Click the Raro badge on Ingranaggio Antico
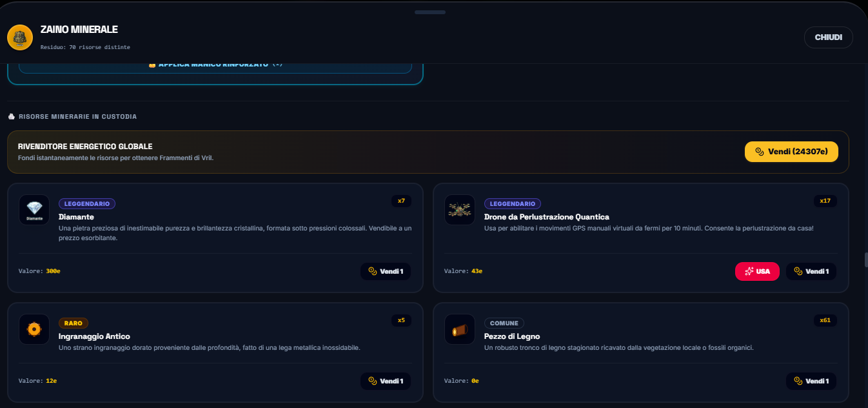This screenshot has height=408, width=868. coord(74,323)
